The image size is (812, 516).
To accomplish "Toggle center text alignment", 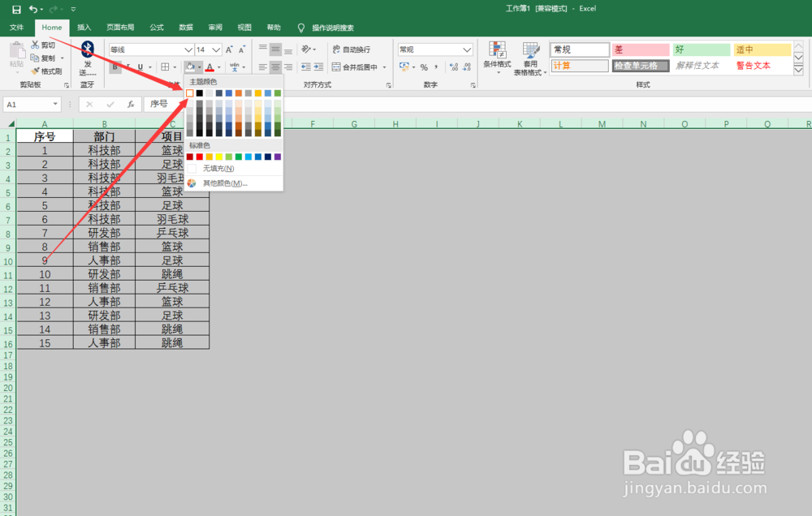I will click(x=275, y=67).
